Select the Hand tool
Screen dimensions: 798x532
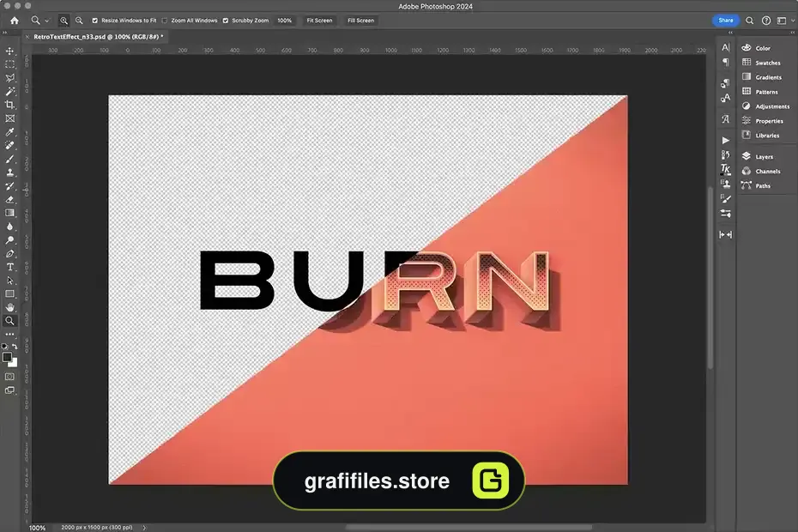(9, 307)
